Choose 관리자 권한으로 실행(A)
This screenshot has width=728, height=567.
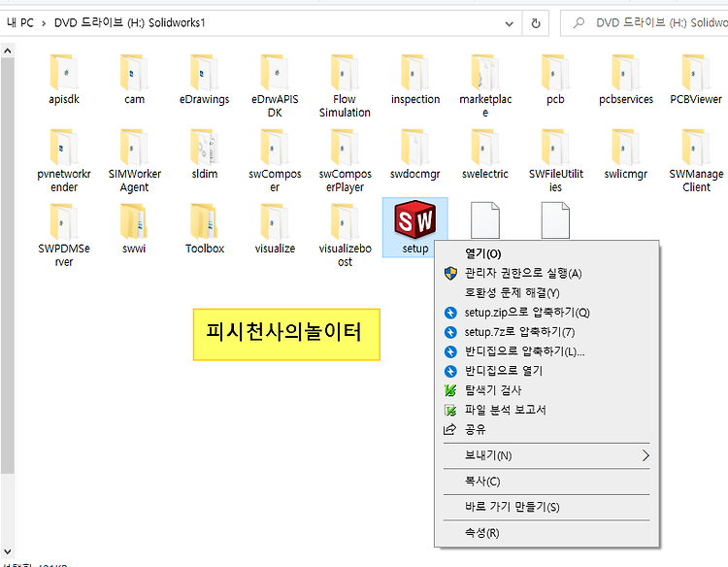pos(546,273)
